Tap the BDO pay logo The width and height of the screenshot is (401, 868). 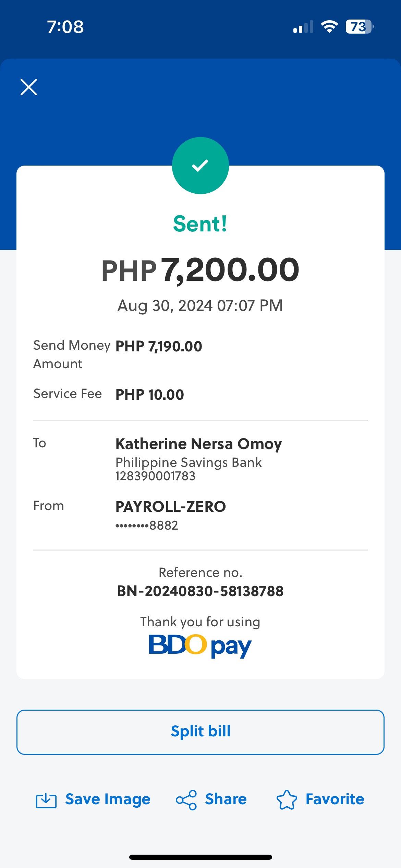pyautogui.click(x=200, y=646)
